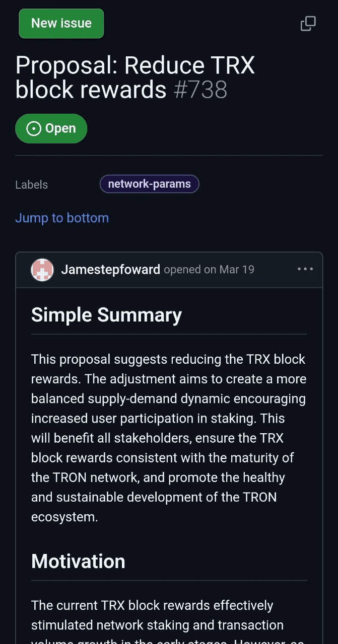Click the New issue button

point(61,24)
